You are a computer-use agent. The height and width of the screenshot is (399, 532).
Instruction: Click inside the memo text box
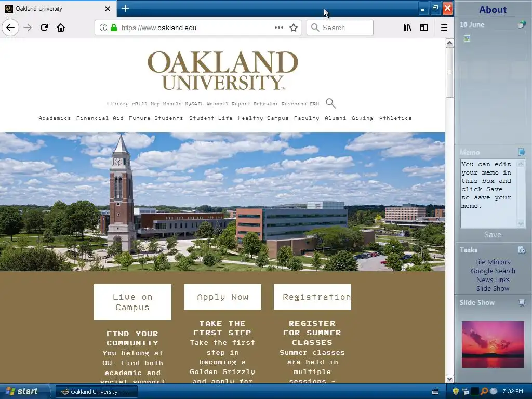(x=488, y=193)
